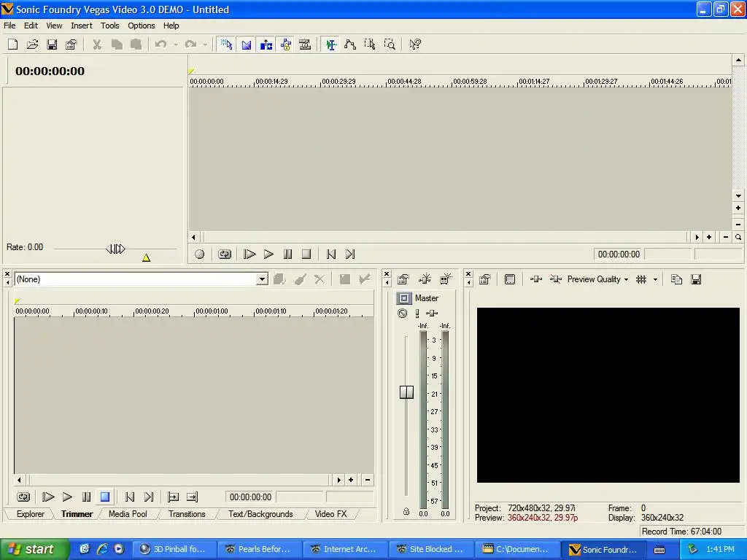
Task: Switch to the Video FX tab
Action: tap(330, 514)
